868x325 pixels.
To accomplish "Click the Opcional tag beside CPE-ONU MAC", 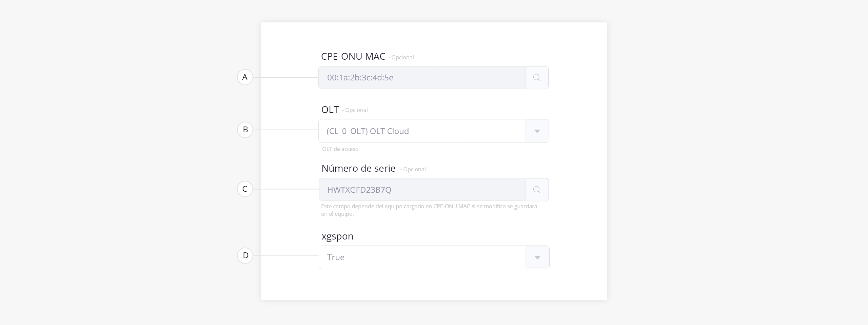I will [x=401, y=57].
